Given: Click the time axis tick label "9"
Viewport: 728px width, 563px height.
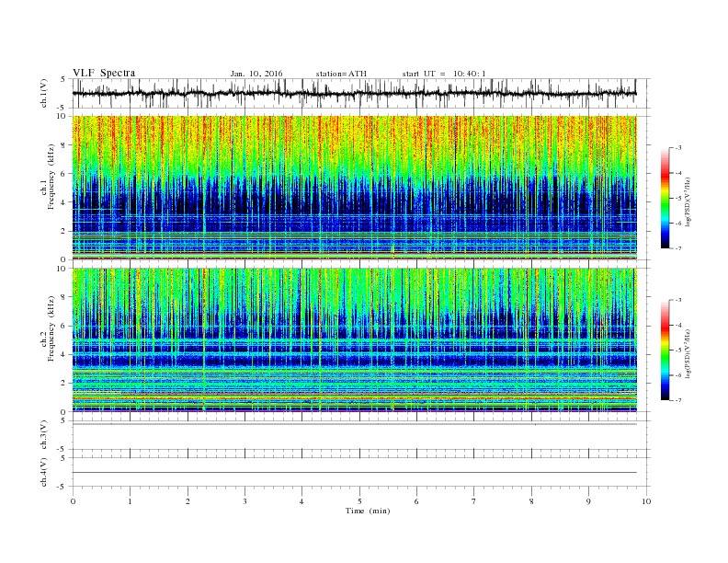Looking at the screenshot, I should [x=588, y=501].
